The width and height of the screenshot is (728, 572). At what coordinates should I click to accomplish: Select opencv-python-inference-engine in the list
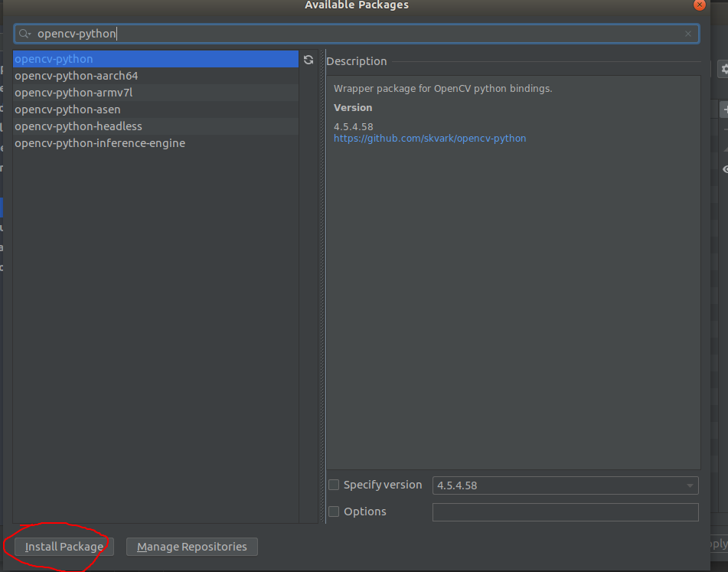click(155, 143)
